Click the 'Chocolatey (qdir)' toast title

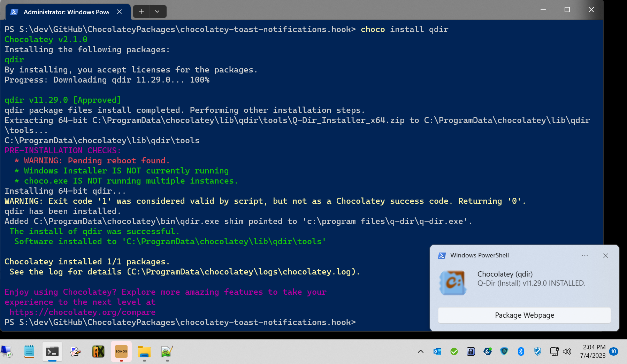tap(505, 274)
